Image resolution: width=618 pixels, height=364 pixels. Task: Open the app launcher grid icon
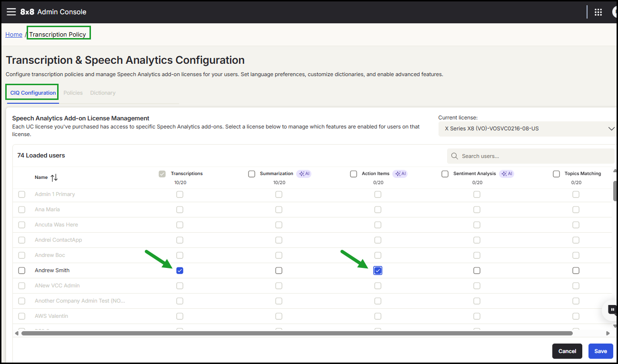pyautogui.click(x=598, y=12)
